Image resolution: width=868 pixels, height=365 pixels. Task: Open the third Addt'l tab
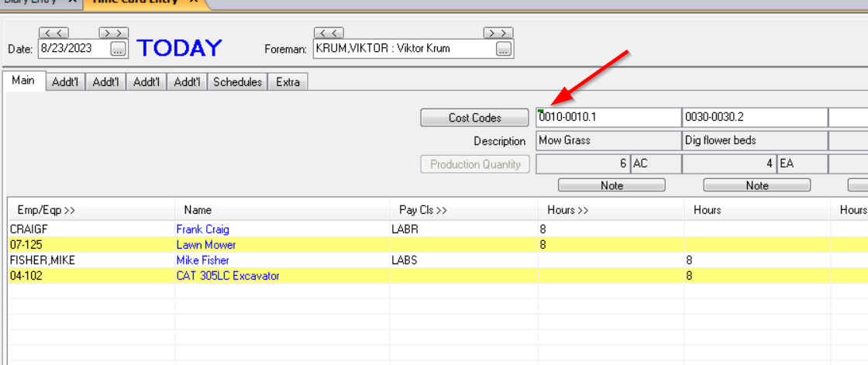click(x=146, y=82)
